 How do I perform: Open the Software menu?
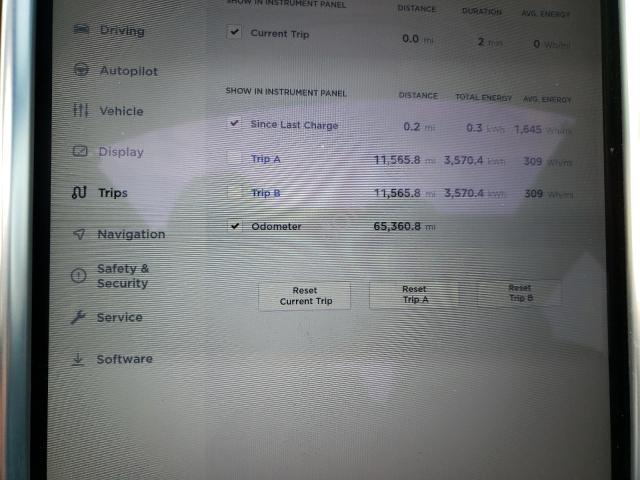pos(112,359)
